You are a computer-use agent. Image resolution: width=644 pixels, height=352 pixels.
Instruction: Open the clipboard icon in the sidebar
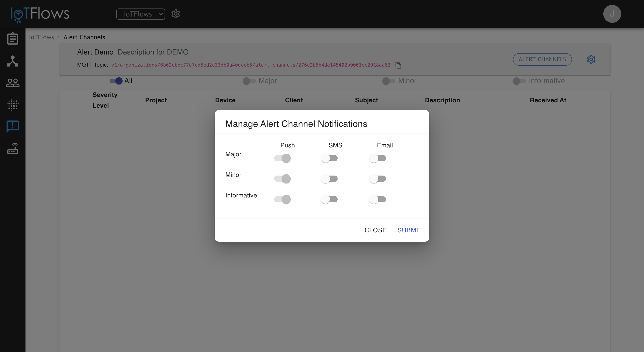pos(13,39)
